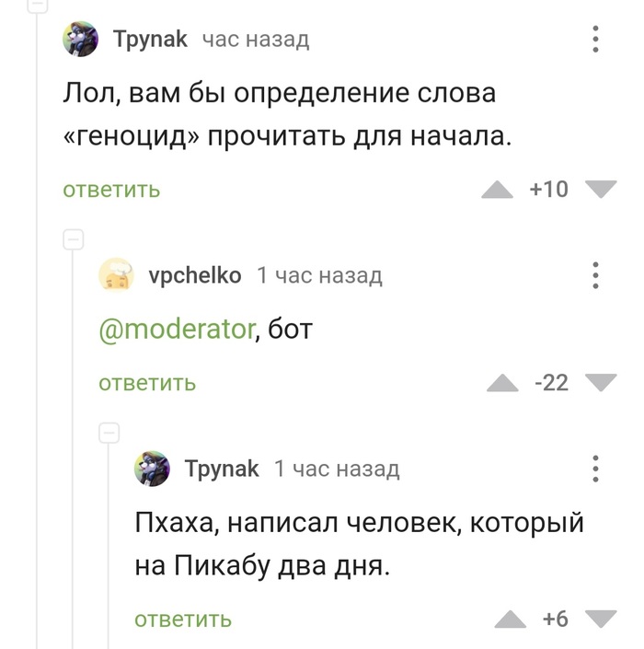Downvote vpchelko's @moderator comment

tap(601, 383)
